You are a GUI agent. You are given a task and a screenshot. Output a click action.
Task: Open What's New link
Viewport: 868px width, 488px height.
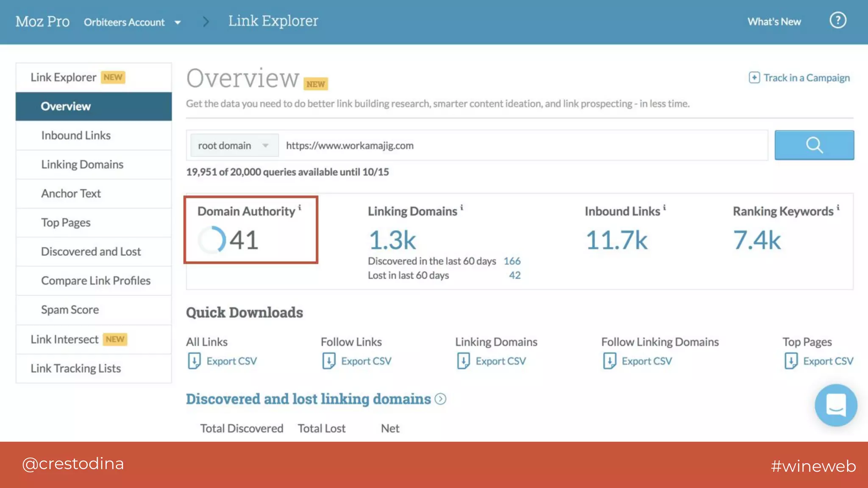pyautogui.click(x=774, y=22)
